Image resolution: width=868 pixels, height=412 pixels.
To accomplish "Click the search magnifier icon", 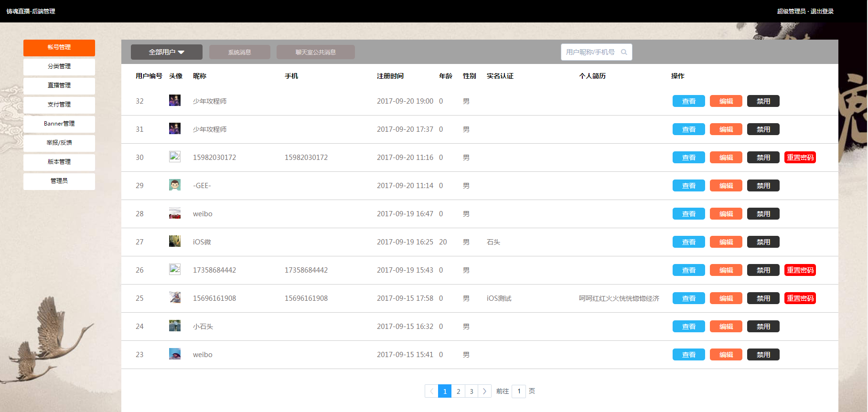I will click(x=624, y=52).
